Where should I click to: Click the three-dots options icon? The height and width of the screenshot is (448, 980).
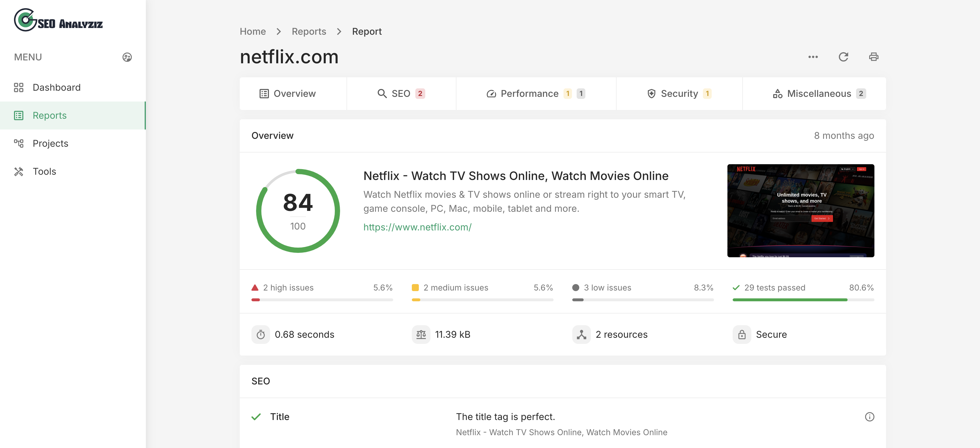point(813,56)
